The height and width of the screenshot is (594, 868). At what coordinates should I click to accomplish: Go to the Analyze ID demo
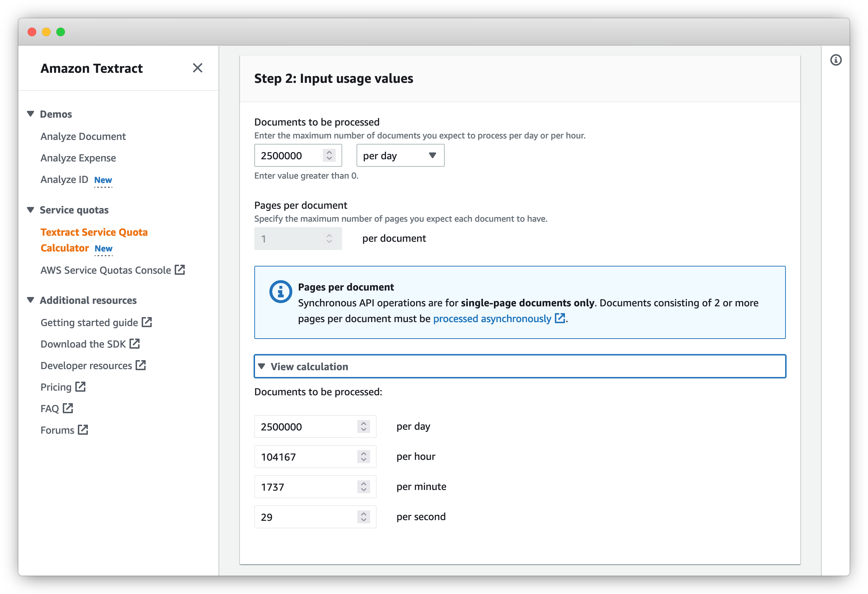tap(64, 180)
